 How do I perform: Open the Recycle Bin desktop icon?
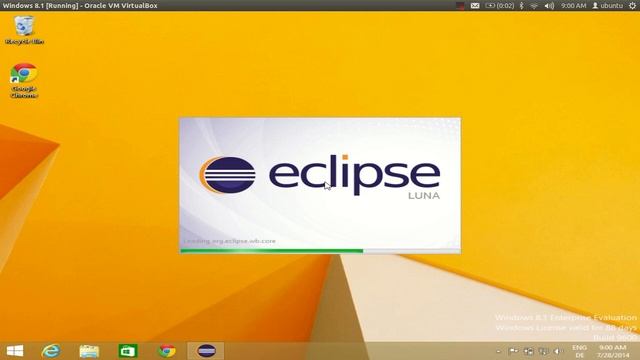[x=24, y=29]
